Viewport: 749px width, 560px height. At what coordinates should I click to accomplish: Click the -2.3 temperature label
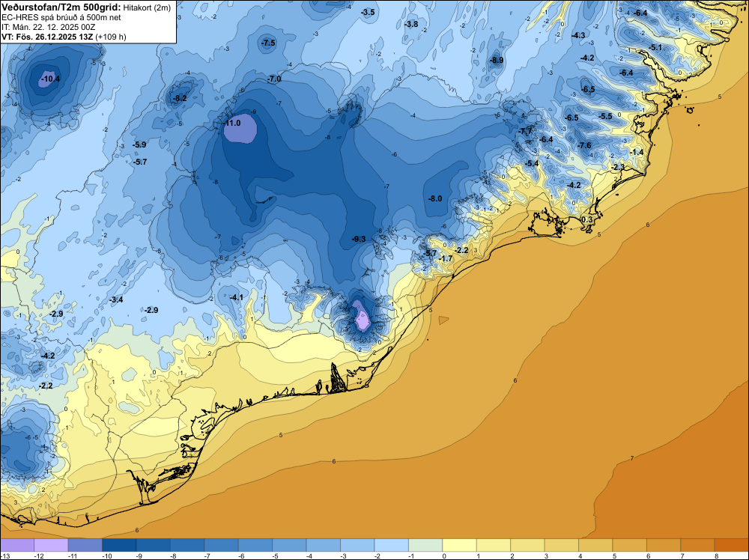618,167
